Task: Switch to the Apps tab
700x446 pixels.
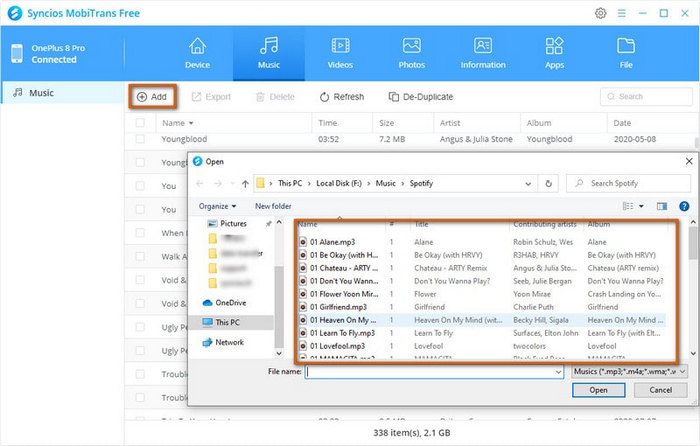Action: tap(554, 54)
